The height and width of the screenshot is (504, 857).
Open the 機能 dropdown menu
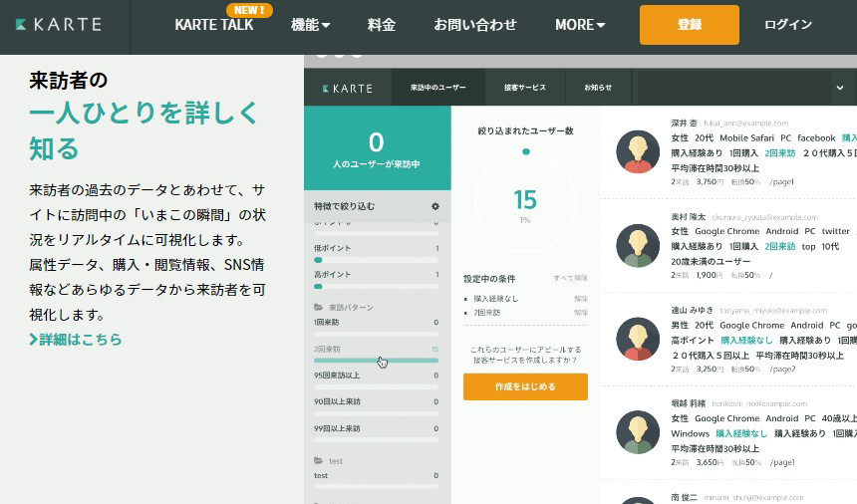click(x=310, y=25)
